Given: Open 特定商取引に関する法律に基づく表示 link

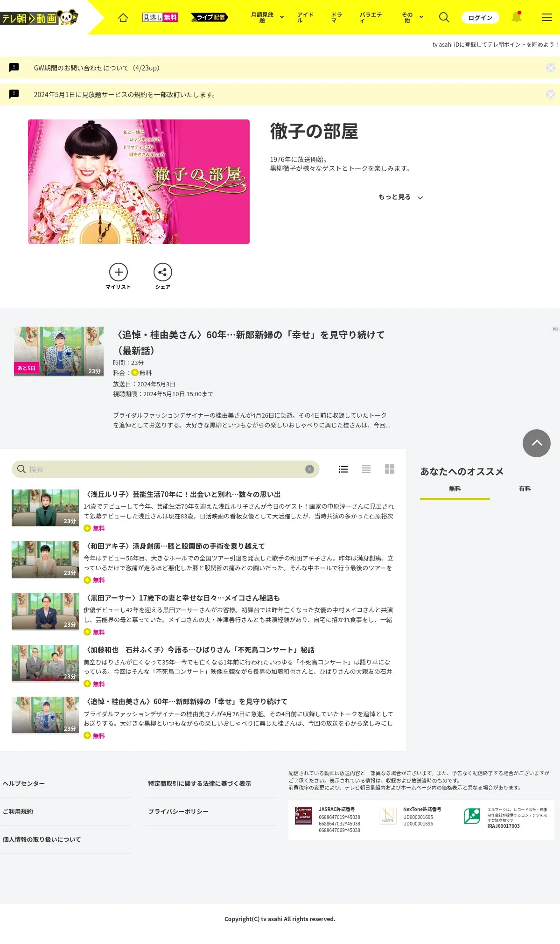Looking at the screenshot, I should point(200,783).
